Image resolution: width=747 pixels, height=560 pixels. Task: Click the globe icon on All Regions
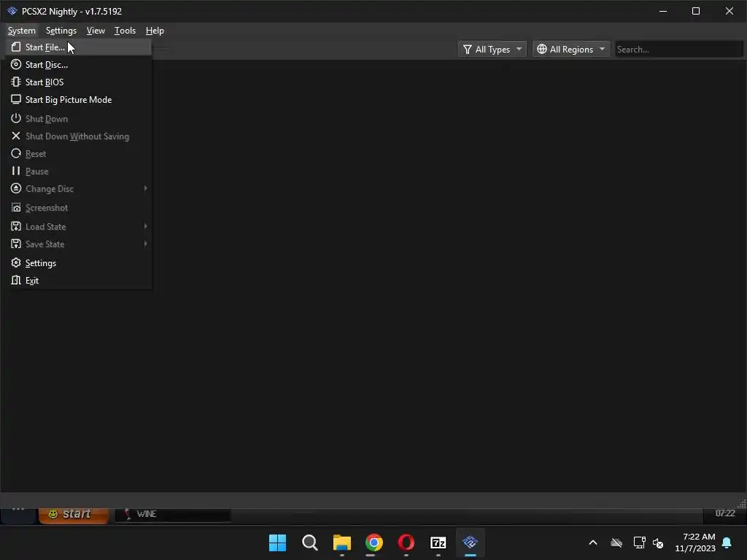[542, 49]
